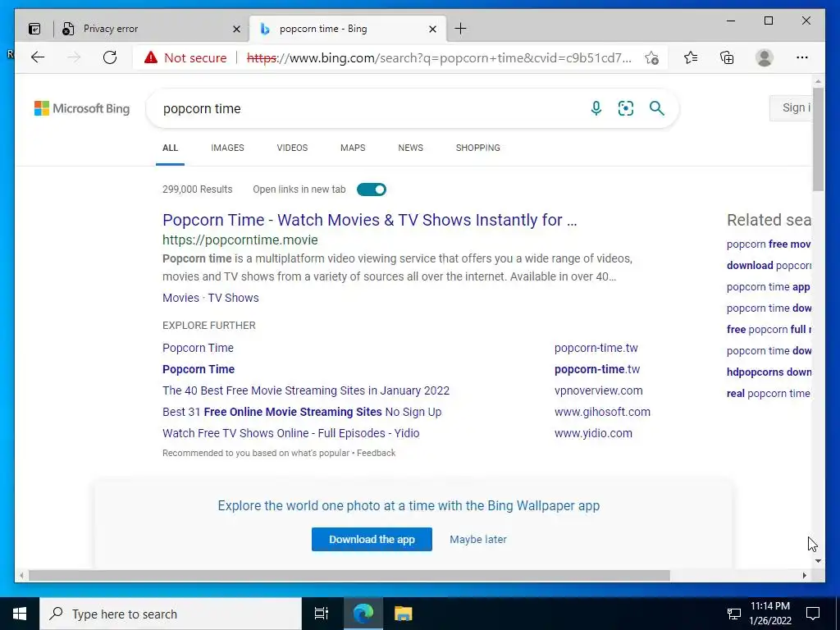840x630 pixels.
Task: Click the magnifier search icon in Bing
Action: (657, 108)
